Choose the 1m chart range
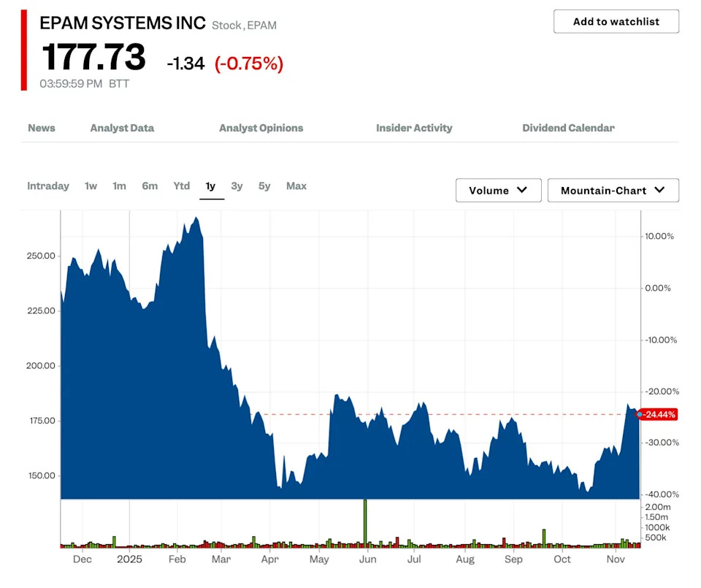This screenshot has width=701, height=588. (119, 186)
